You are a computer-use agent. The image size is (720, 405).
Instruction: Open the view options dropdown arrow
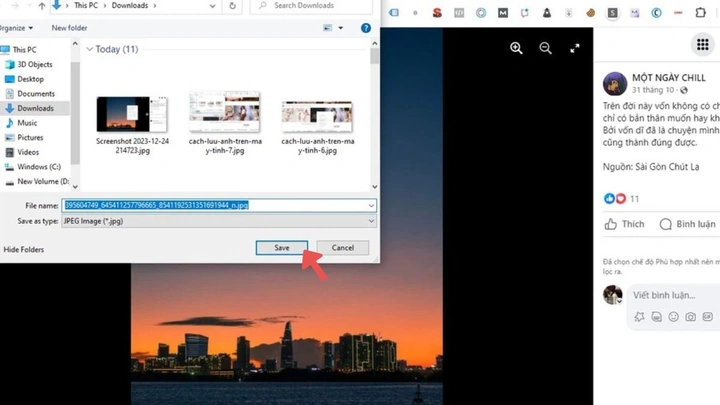coord(341,28)
